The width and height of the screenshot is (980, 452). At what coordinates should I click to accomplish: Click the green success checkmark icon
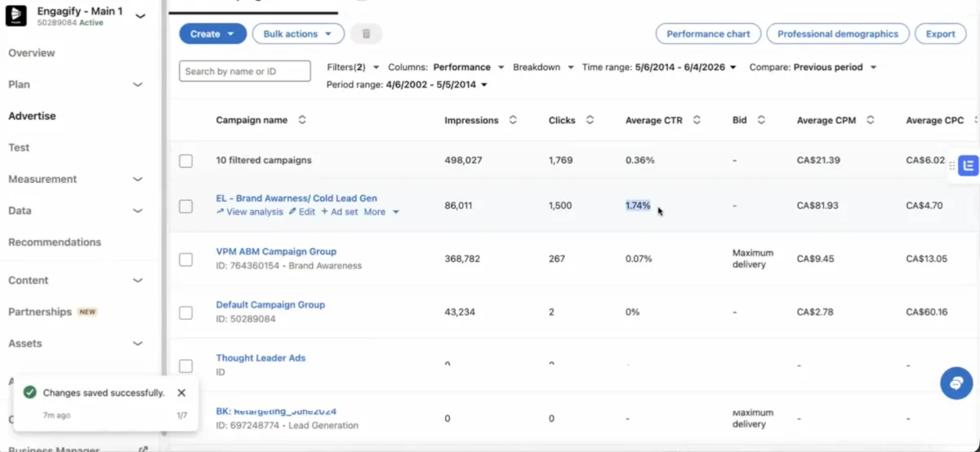click(30, 392)
